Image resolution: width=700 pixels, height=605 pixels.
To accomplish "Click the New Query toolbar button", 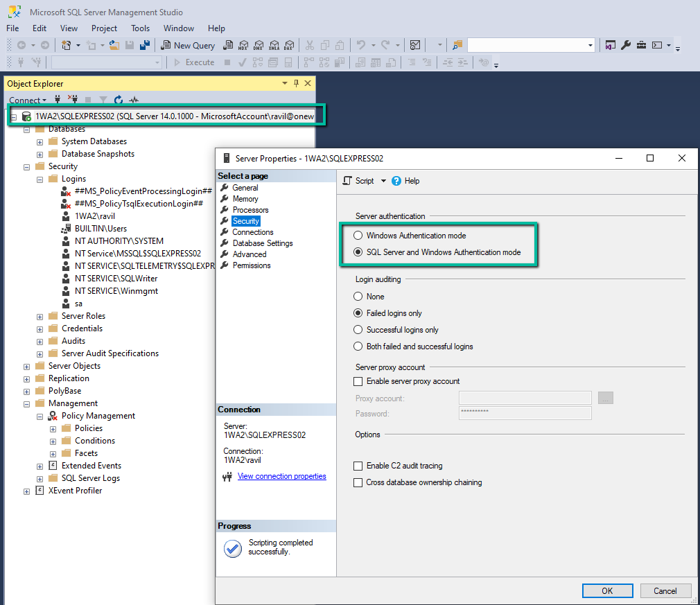I will coord(189,45).
